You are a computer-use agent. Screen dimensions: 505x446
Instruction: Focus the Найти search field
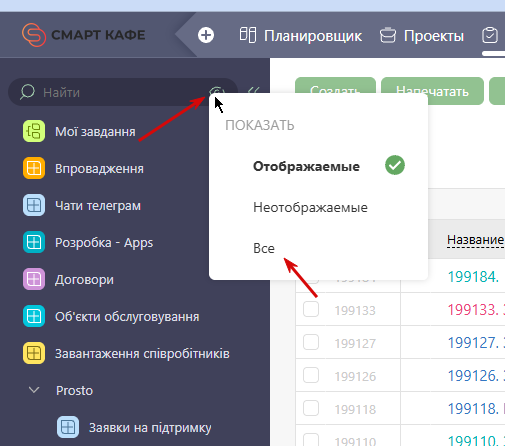[123, 92]
